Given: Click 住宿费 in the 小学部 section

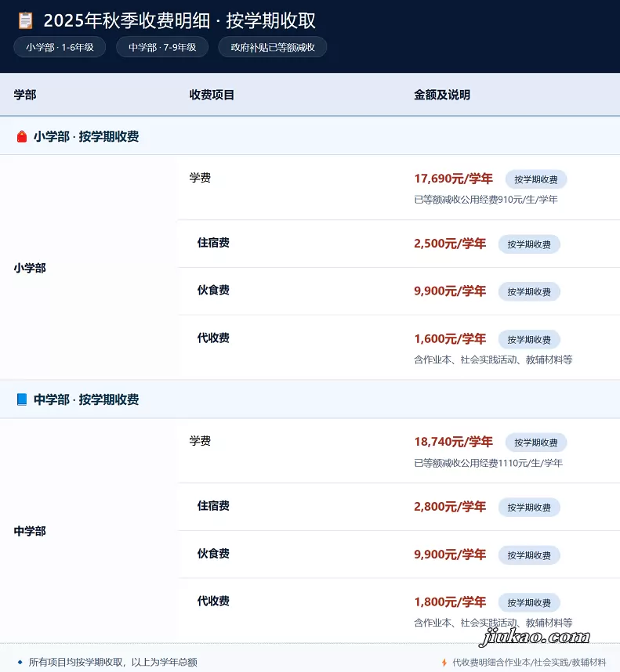Looking at the screenshot, I should (213, 243).
